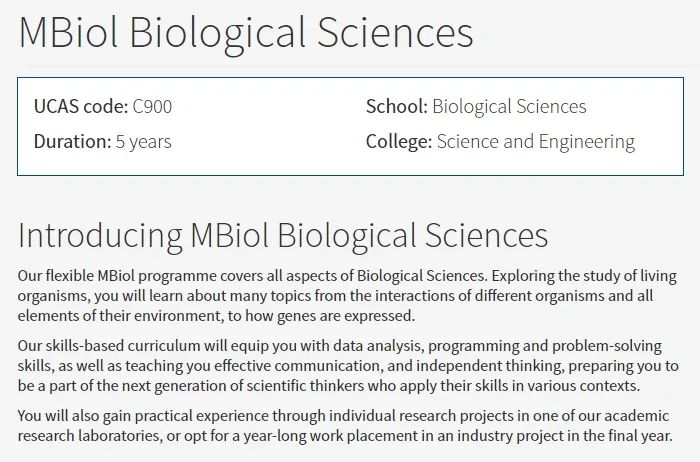Click the paragraph starting "Our skills-based curriculum"
This screenshot has width=700, height=462.
(x=348, y=366)
